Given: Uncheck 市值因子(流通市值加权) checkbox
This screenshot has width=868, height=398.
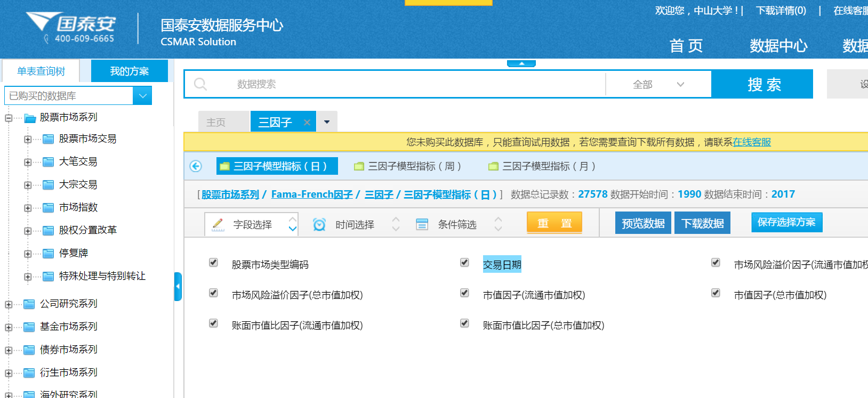Looking at the screenshot, I should coord(464,293).
